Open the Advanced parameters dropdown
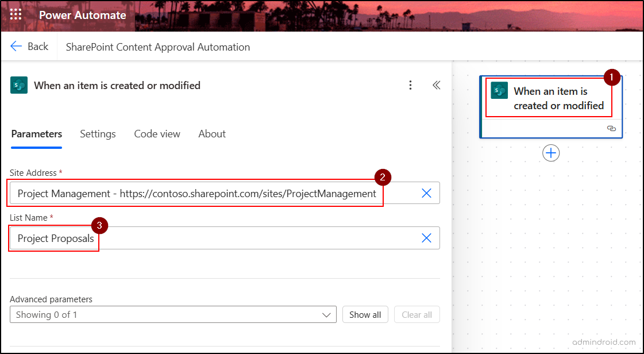Image resolution: width=644 pixels, height=354 pixels. (326, 314)
